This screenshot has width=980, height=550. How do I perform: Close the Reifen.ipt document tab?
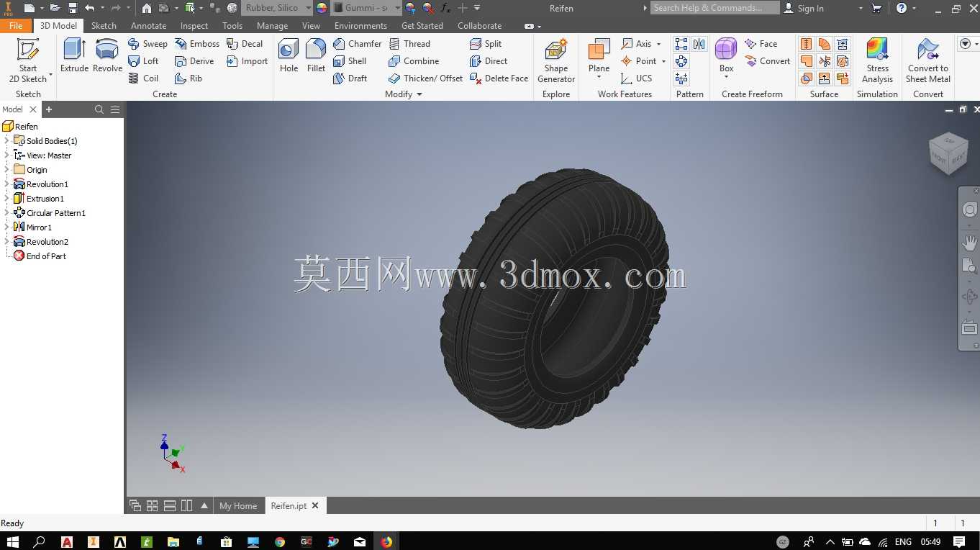315,506
